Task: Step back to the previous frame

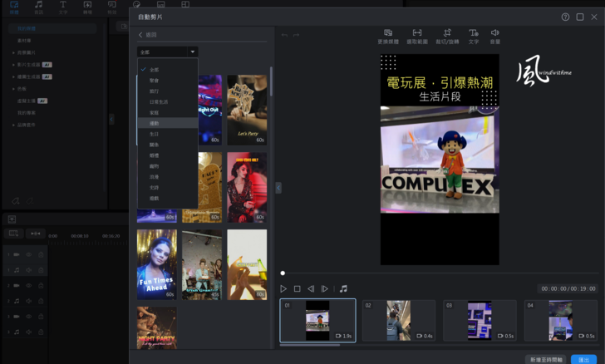Action: tap(311, 289)
